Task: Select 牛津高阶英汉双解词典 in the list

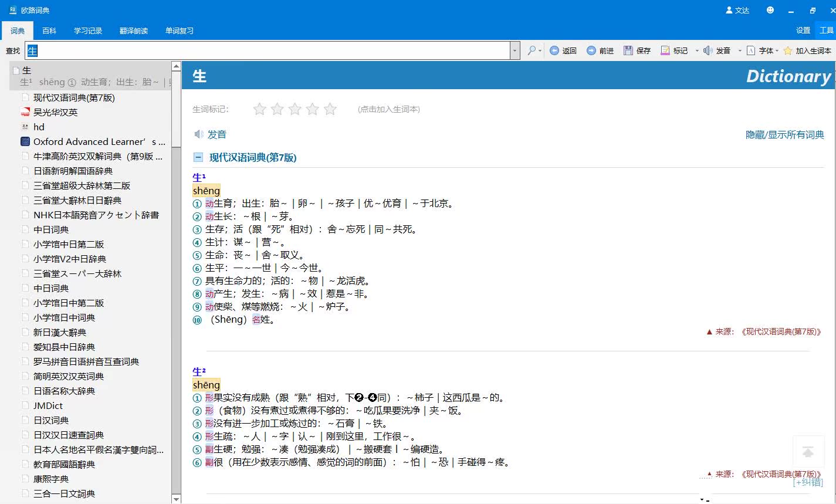Action: tap(98, 156)
